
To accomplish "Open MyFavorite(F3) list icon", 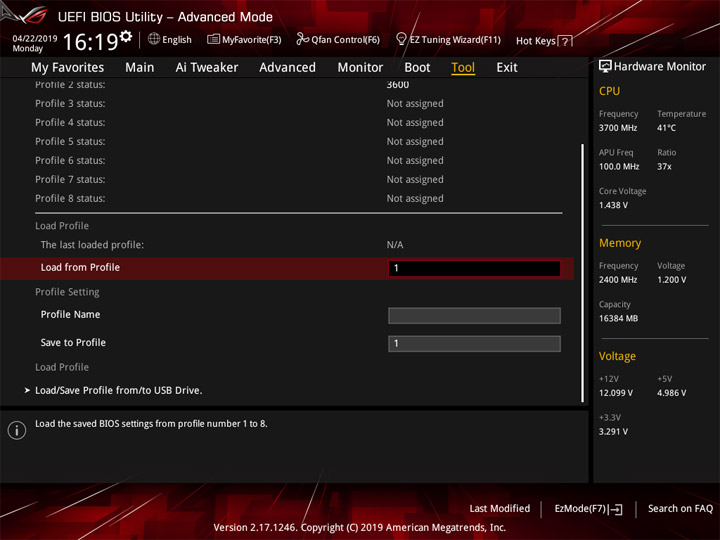I will point(213,39).
